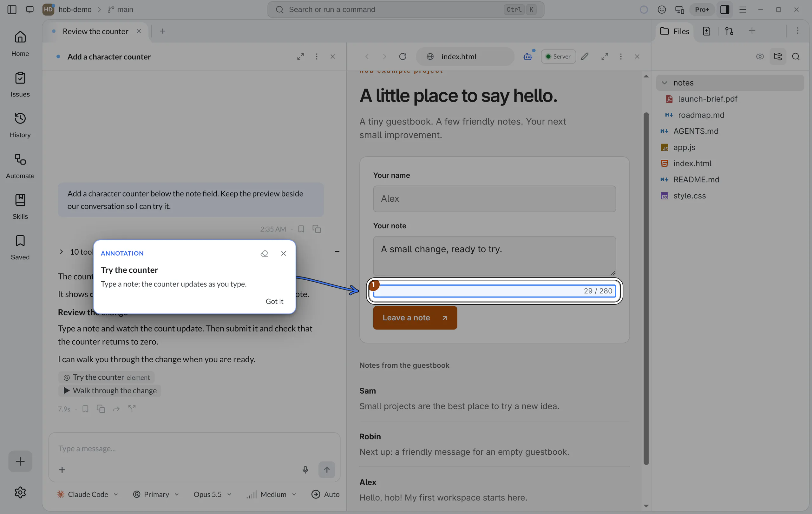Toggle the Server status button
The image size is (812, 514).
pos(558,57)
